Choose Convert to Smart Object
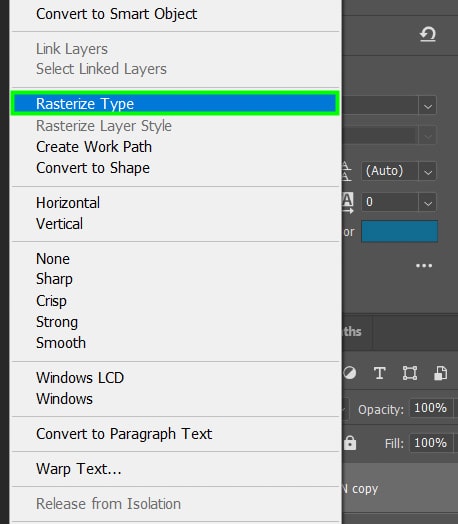Viewport: 458px width, 524px height. point(117,14)
